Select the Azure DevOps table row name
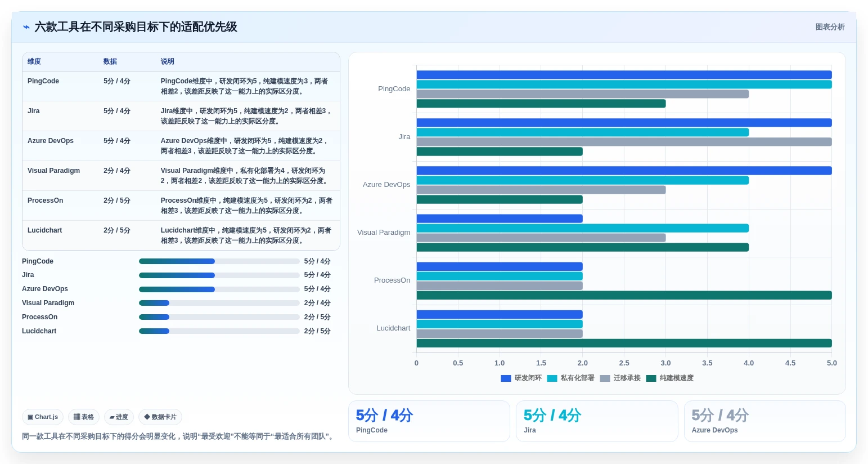The height and width of the screenshot is (464, 868). click(51, 141)
